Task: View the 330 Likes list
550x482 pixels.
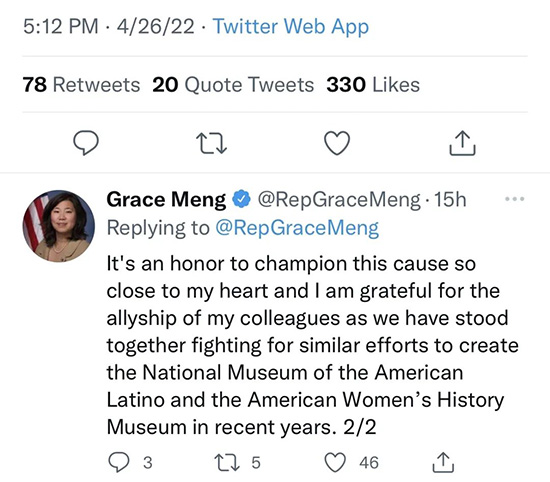Action: pyautogui.click(x=373, y=85)
